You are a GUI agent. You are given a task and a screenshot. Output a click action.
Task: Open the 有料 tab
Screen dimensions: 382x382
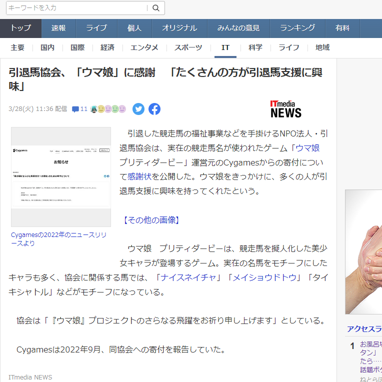(343, 28)
